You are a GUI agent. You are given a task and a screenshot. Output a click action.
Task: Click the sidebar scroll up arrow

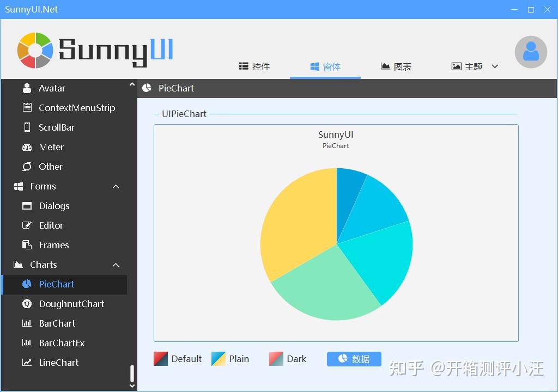click(132, 84)
